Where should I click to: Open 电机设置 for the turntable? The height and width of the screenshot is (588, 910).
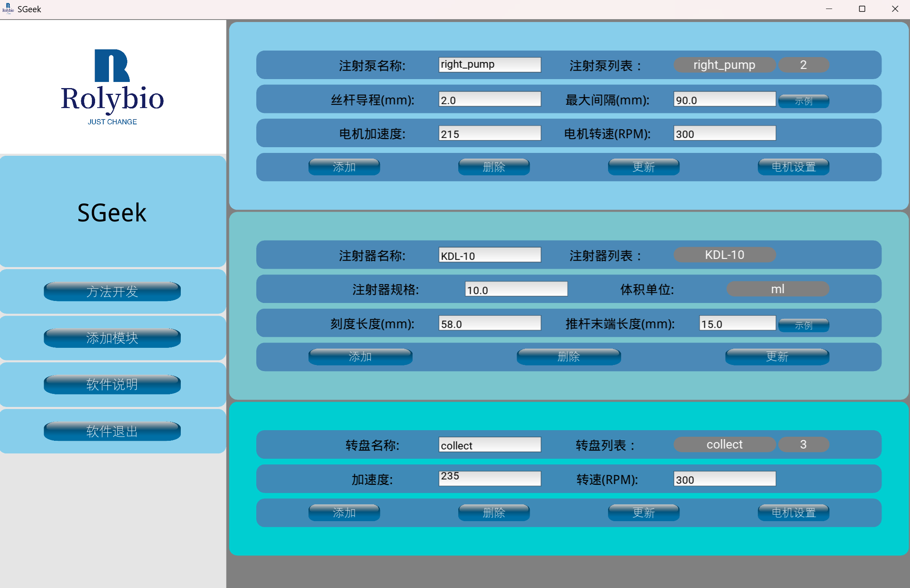[x=793, y=513]
